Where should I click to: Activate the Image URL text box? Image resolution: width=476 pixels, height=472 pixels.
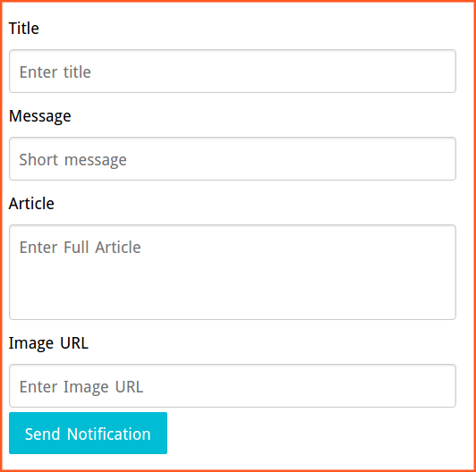[x=233, y=385]
